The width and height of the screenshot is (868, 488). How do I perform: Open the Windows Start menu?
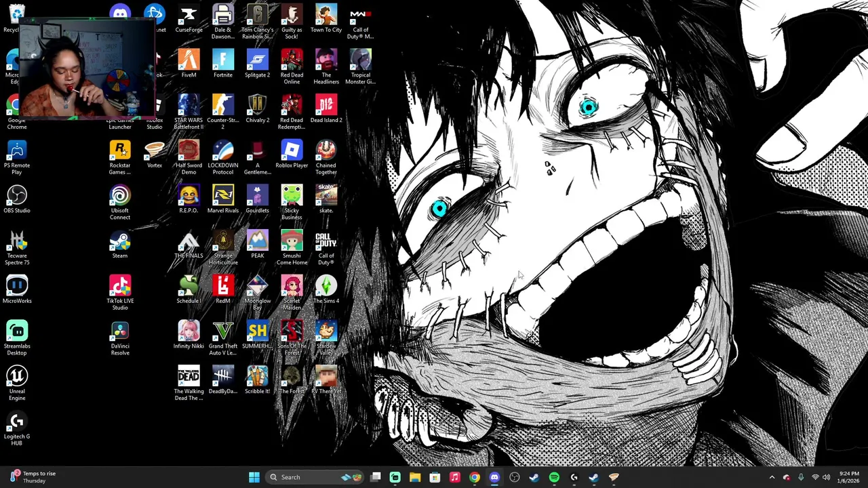point(254,477)
